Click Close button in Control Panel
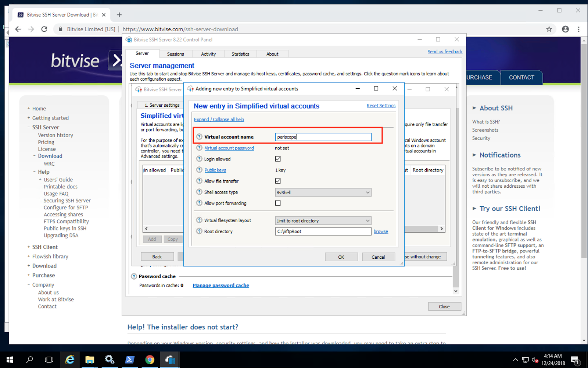The image size is (588, 368). coord(444,307)
